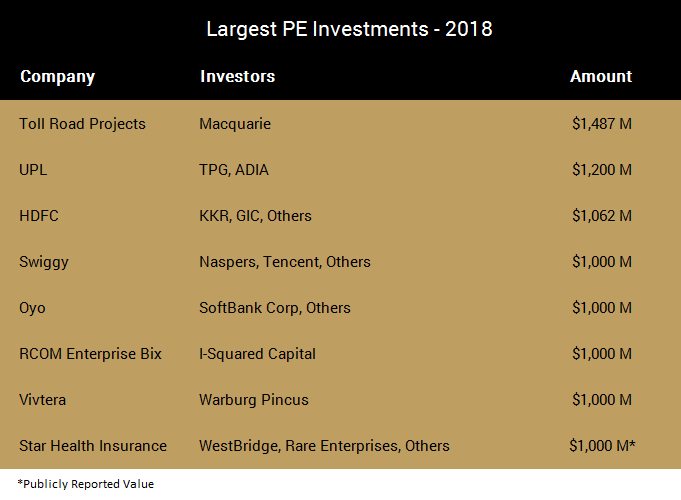Select SoftBank Corp, Others investors cell
Image resolution: width=681 pixels, height=500 pixels.
(x=275, y=308)
